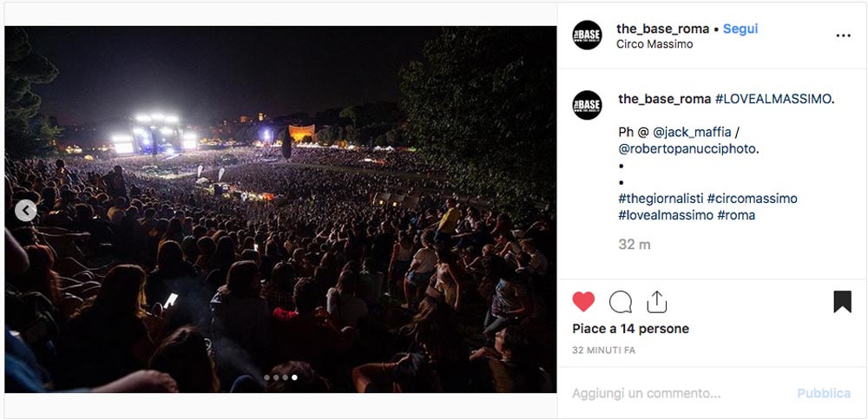Open the comment speech bubble icon
This screenshot has height=419, width=868.
click(x=620, y=302)
